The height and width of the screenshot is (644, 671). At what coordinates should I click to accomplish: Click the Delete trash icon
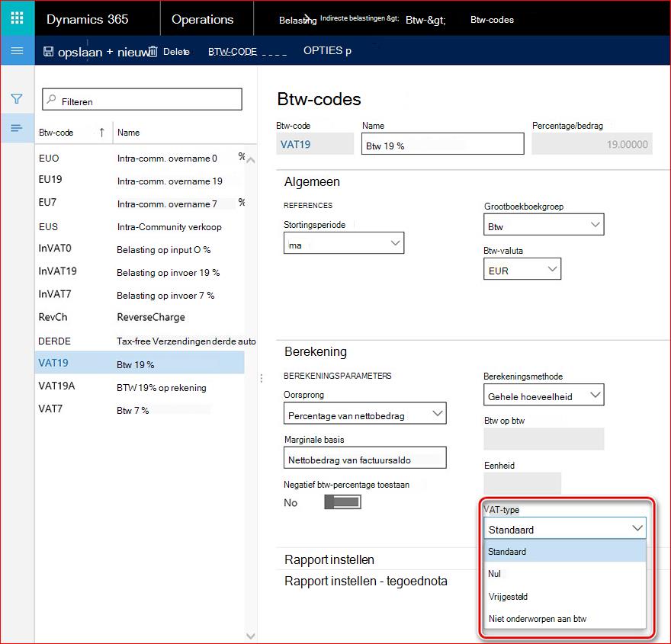pyautogui.click(x=152, y=52)
